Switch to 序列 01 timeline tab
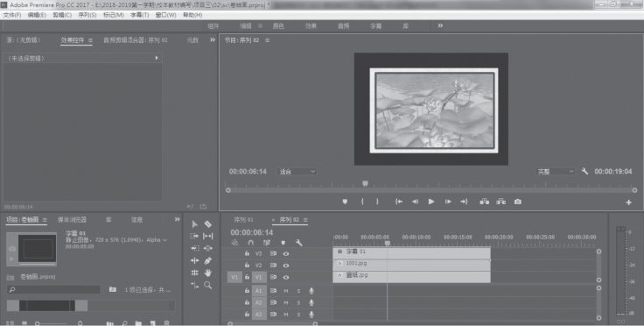 tap(243, 220)
